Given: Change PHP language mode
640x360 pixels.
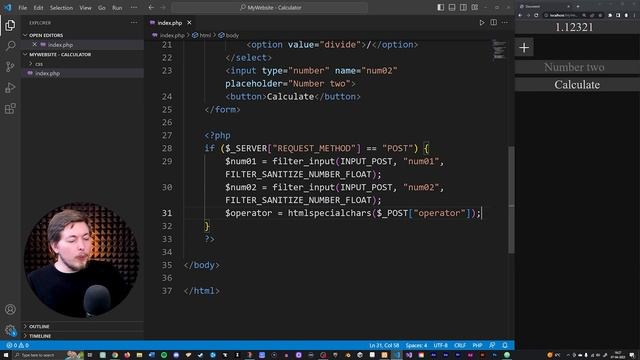Looking at the screenshot, I should pyautogui.click(x=477, y=345).
